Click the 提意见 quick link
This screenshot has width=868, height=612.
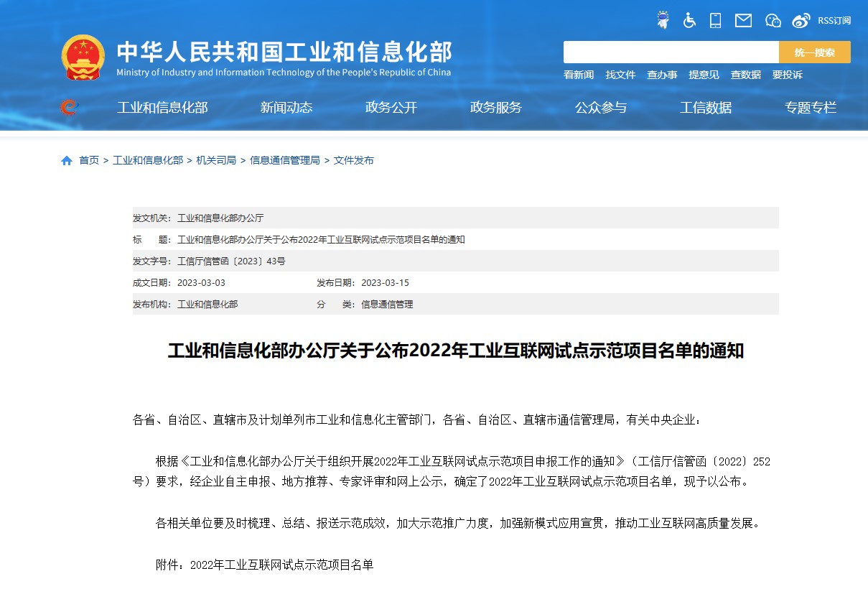(704, 75)
